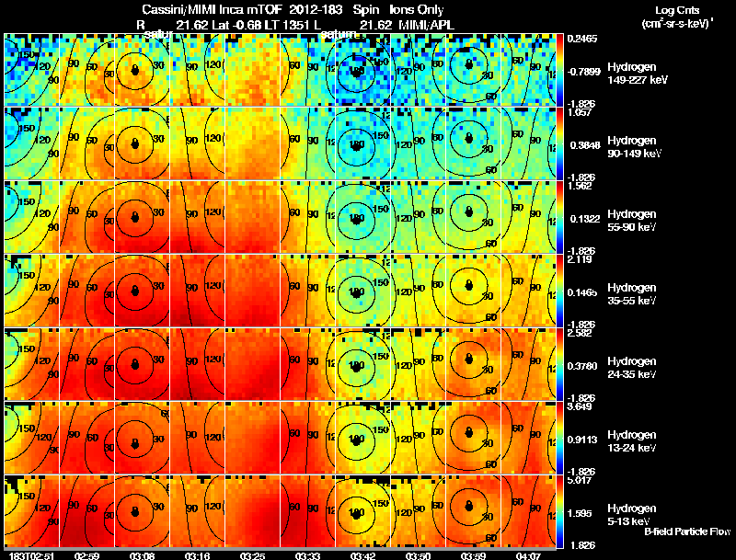Select the 03:50 time axis label
736x560 pixels.
[x=418, y=556]
